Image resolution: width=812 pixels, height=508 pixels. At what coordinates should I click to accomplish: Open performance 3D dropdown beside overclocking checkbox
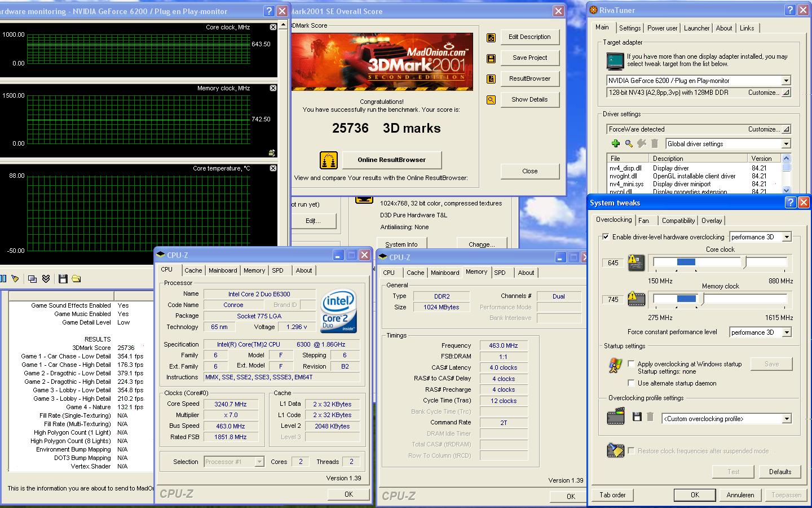pyautogui.click(x=787, y=237)
